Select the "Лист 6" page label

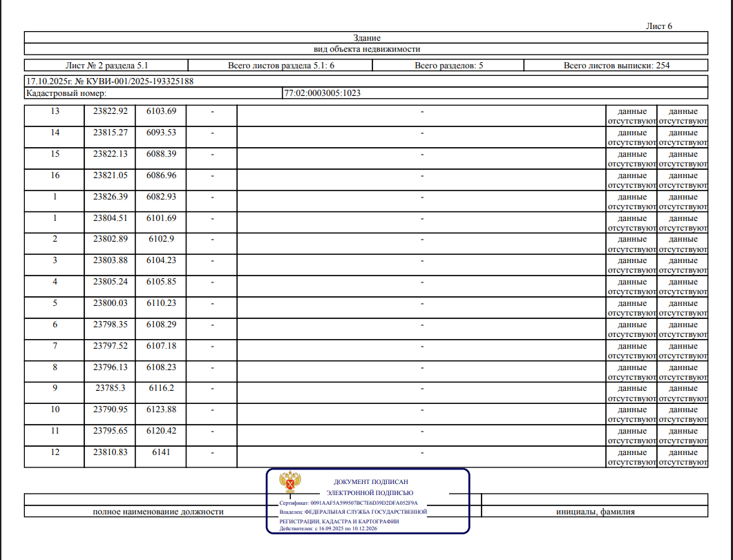tap(659, 26)
